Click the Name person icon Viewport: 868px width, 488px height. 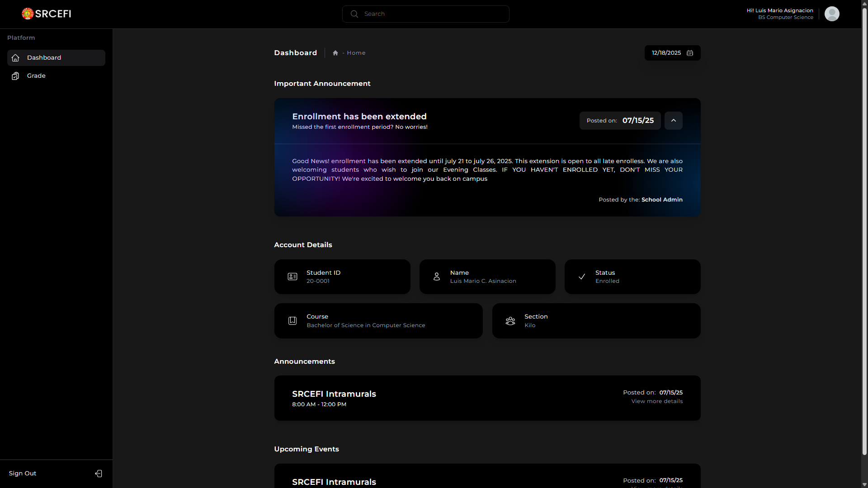(x=437, y=277)
